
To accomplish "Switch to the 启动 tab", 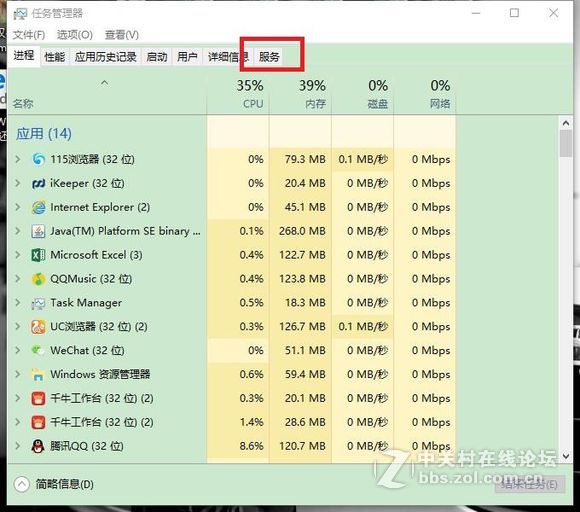I will [157, 57].
